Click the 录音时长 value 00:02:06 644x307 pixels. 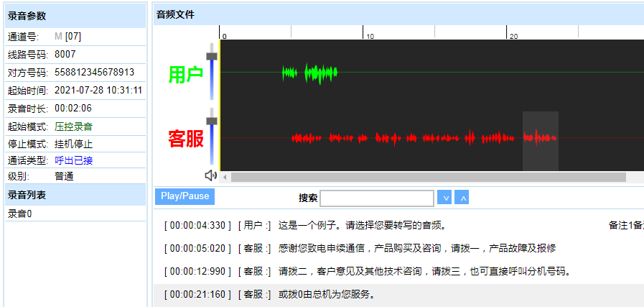tap(73, 109)
